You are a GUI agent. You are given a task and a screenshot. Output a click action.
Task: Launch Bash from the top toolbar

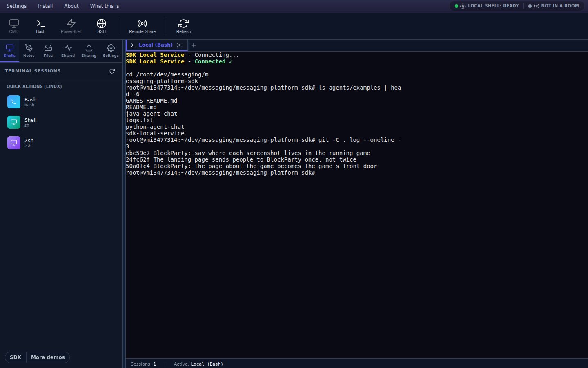point(40,26)
